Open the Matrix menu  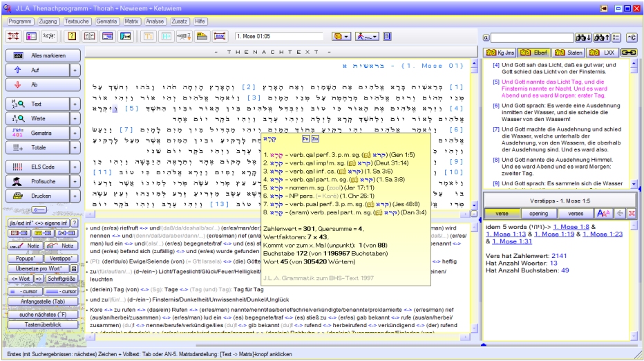[131, 21]
